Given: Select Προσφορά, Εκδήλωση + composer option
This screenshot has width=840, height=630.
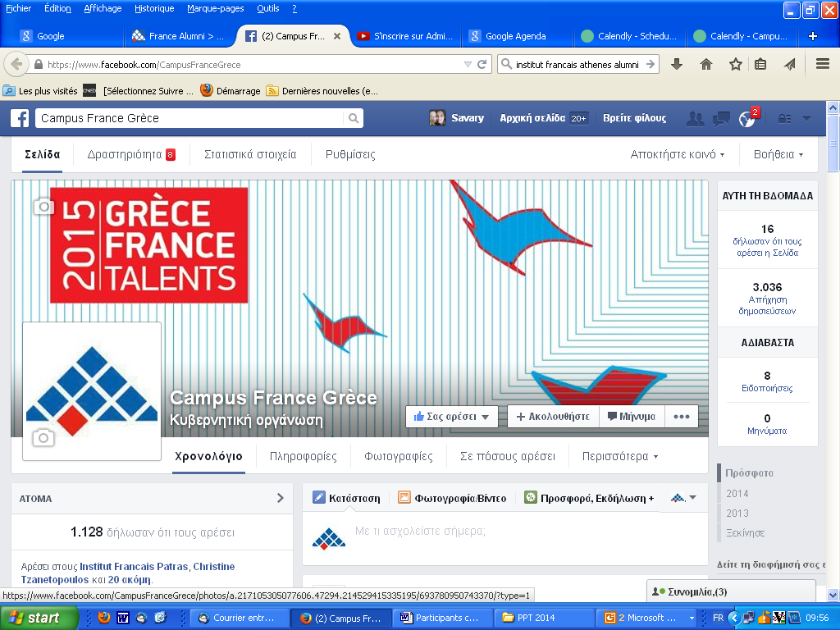Looking at the screenshot, I should (x=589, y=498).
